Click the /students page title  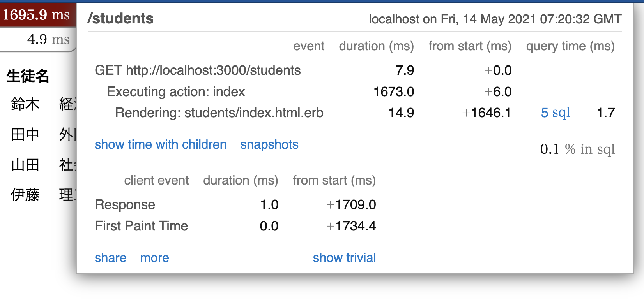coord(120,19)
